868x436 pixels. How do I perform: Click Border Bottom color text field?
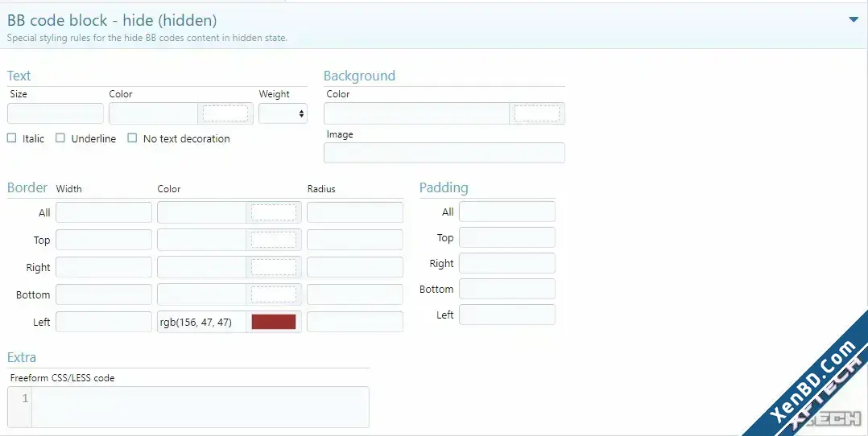pyautogui.click(x=202, y=294)
